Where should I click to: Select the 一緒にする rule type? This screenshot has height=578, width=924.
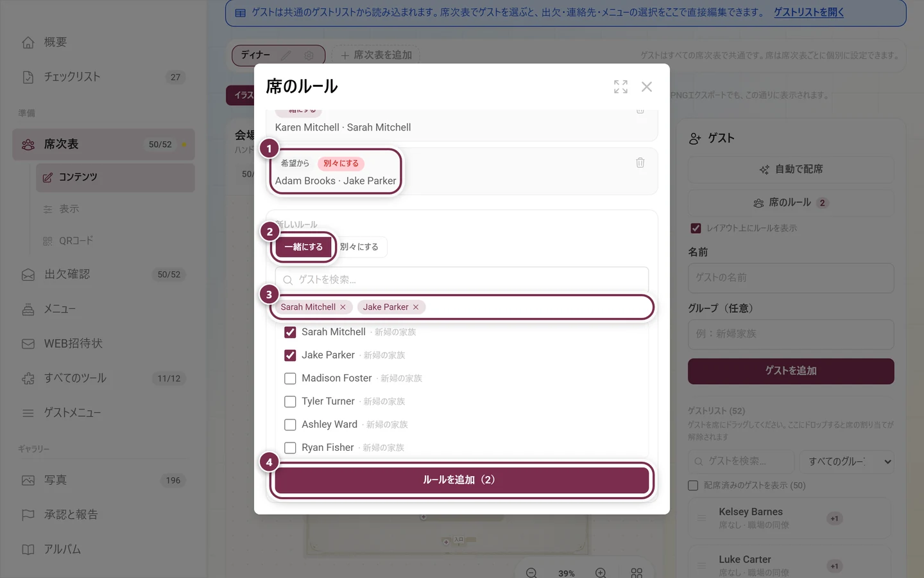[304, 247]
